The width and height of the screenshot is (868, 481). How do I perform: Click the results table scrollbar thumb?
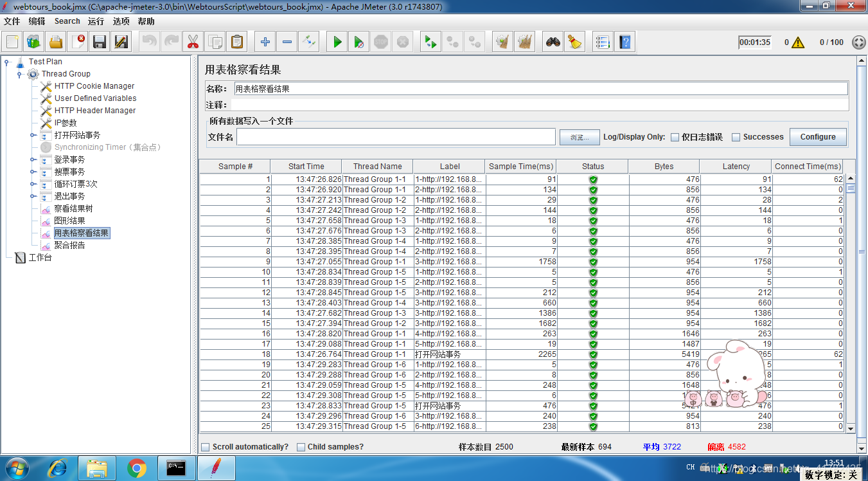[851, 188]
